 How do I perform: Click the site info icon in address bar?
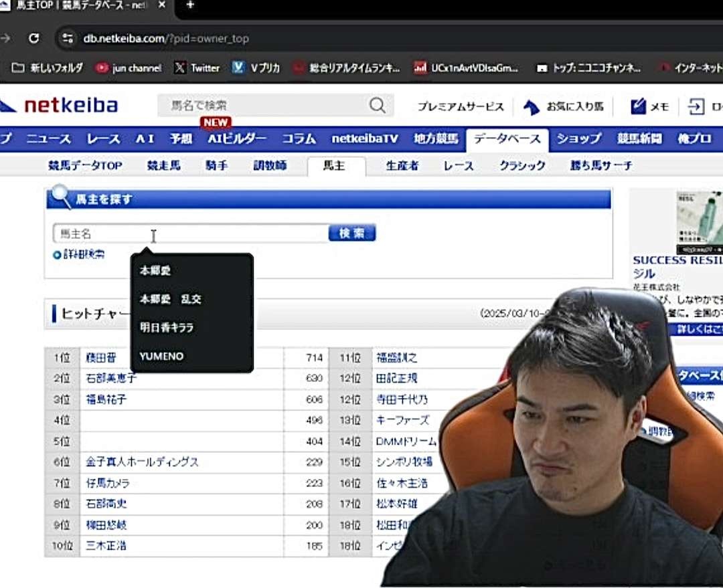[67, 38]
